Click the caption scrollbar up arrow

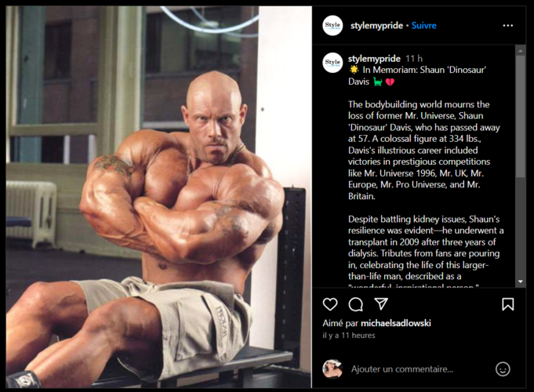pyautogui.click(x=521, y=51)
